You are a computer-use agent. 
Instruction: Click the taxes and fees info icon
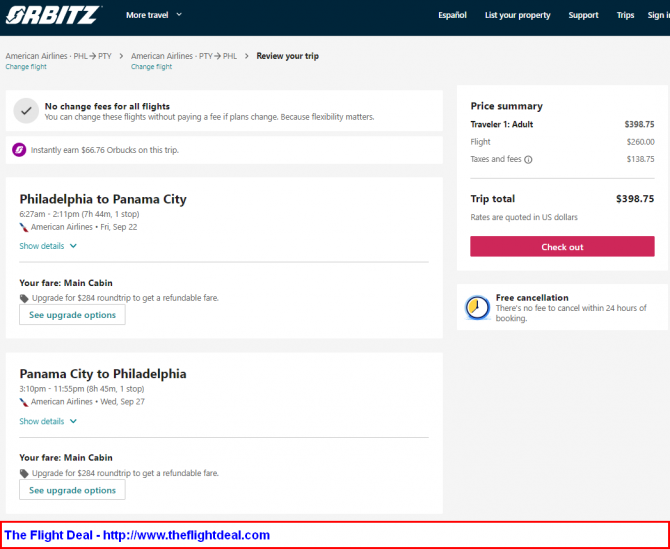pos(528,160)
